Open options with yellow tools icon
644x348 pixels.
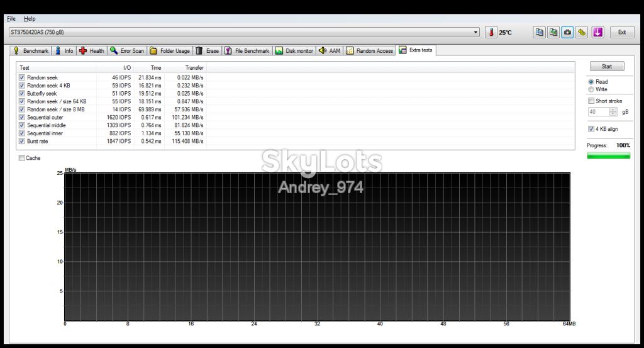tap(581, 32)
